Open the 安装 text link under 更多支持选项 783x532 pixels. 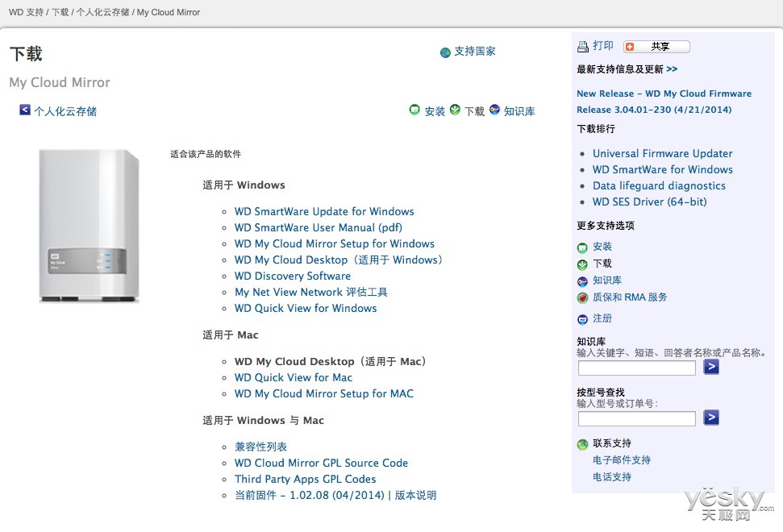[602, 247]
